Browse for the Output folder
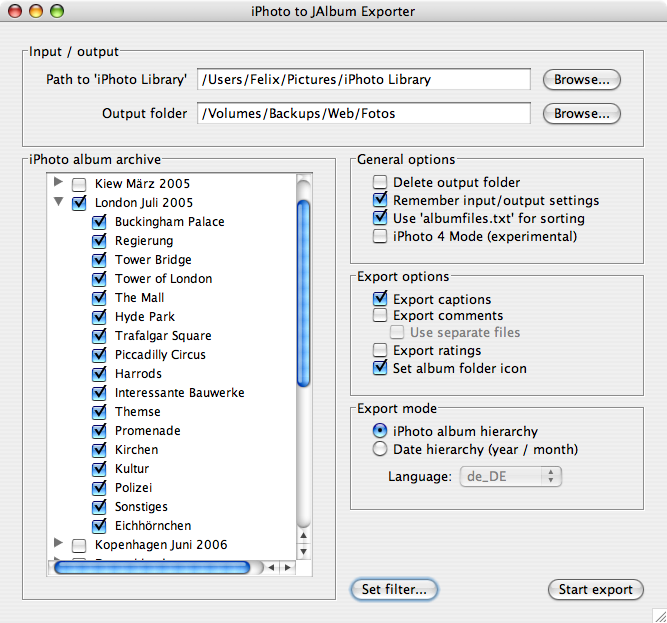The height and width of the screenshot is (623, 667). point(581,114)
